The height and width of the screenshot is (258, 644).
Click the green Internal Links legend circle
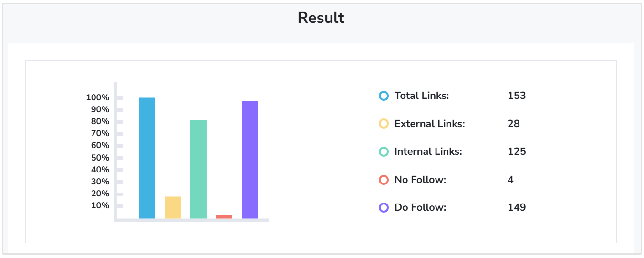pyautogui.click(x=384, y=152)
